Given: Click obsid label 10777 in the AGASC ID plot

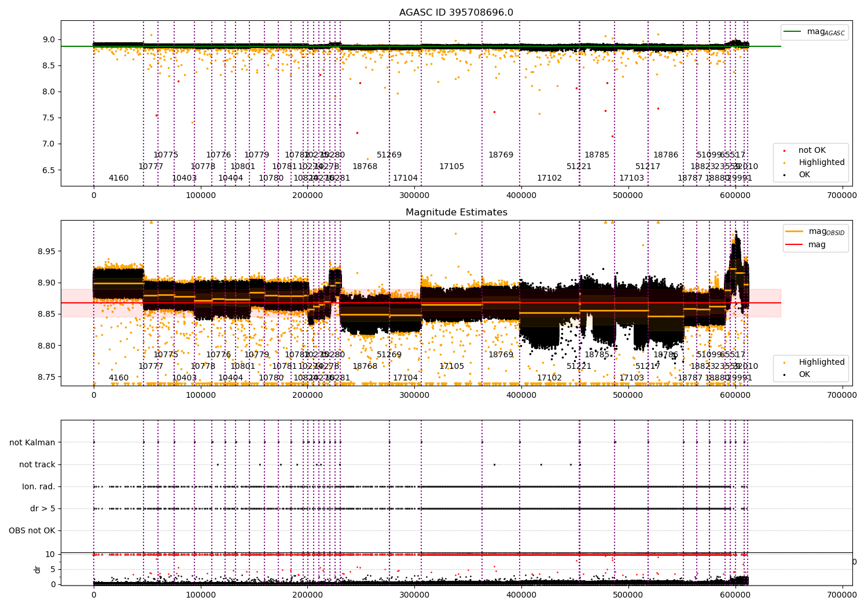Looking at the screenshot, I should coord(150,166).
